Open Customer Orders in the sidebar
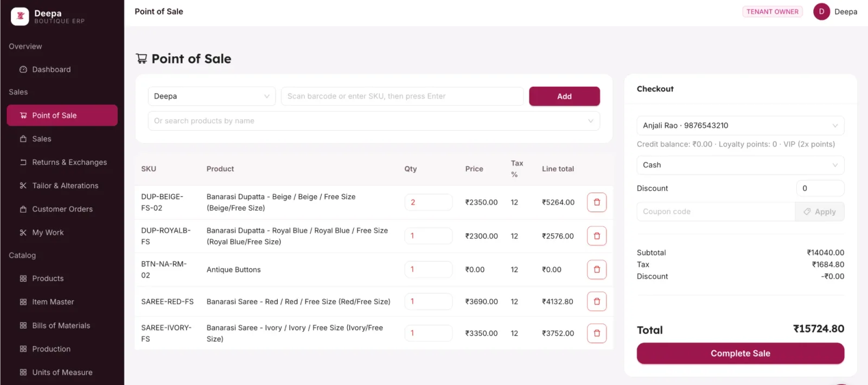This screenshot has width=868, height=385. (x=62, y=209)
